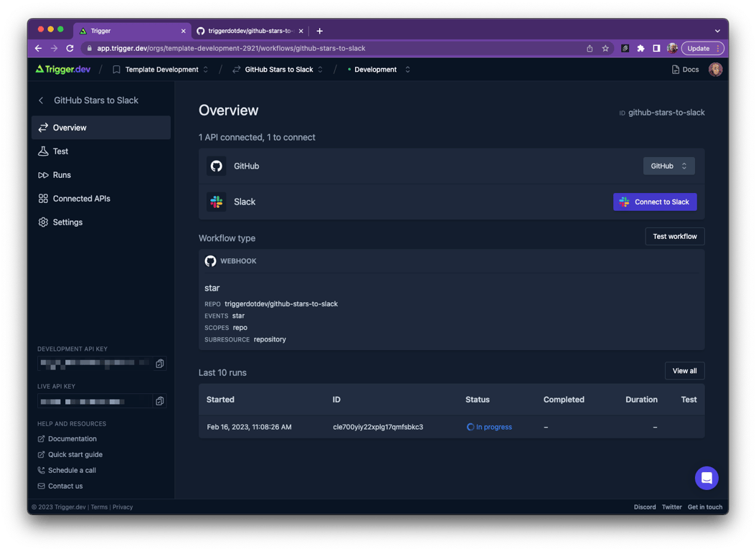Expand Template Development organization dropdown
Viewport: 756px width, 551px height.
click(x=160, y=70)
